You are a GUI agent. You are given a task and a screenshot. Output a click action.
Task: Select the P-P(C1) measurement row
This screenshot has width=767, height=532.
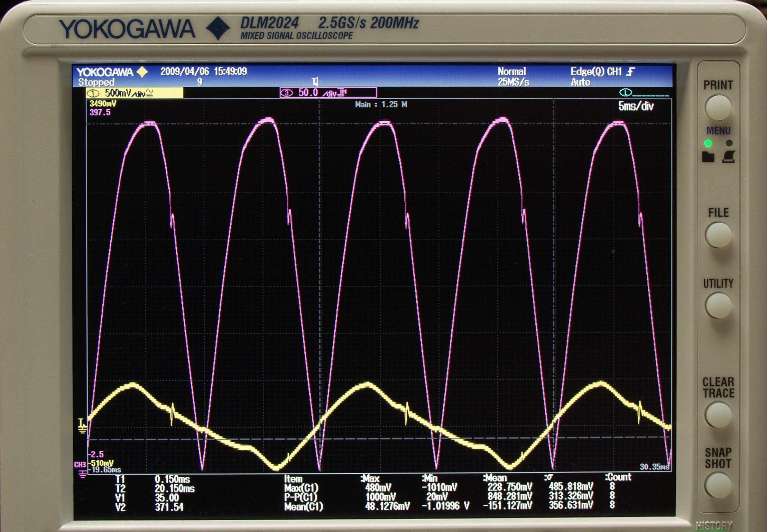click(300, 497)
